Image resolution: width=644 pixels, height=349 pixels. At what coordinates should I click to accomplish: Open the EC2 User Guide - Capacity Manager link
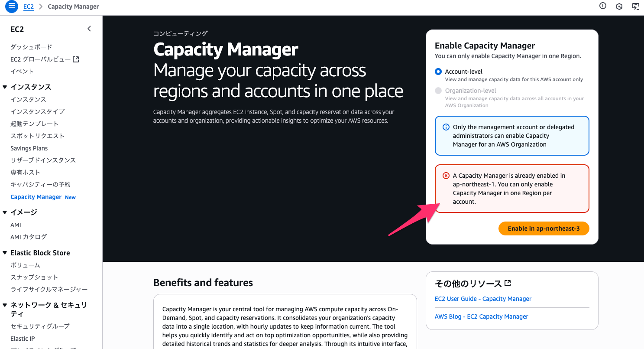click(x=483, y=299)
